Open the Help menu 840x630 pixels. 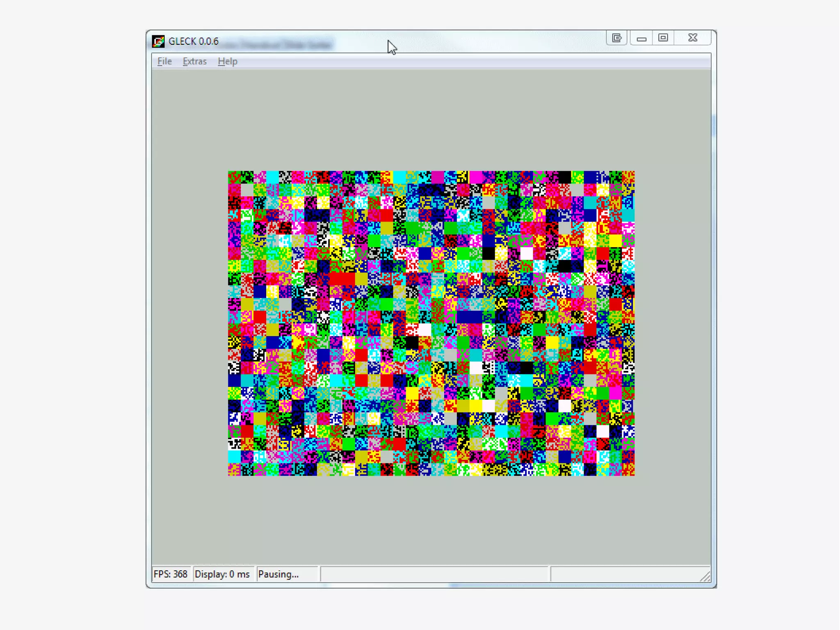coord(227,61)
